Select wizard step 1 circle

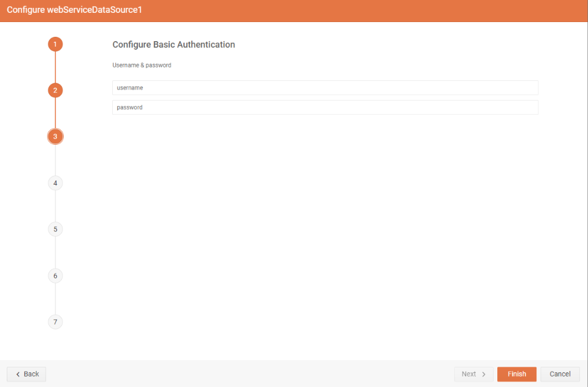tap(55, 44)
